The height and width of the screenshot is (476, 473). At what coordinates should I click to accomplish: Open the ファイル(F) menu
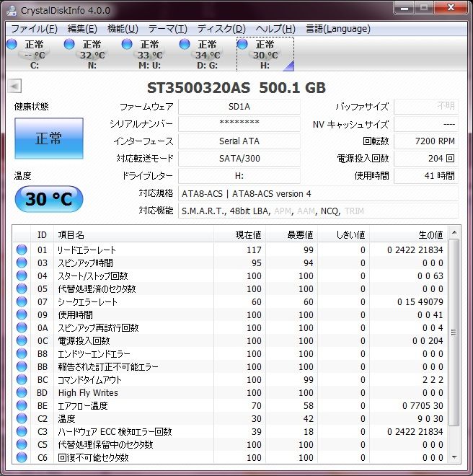tap(34, 29)
